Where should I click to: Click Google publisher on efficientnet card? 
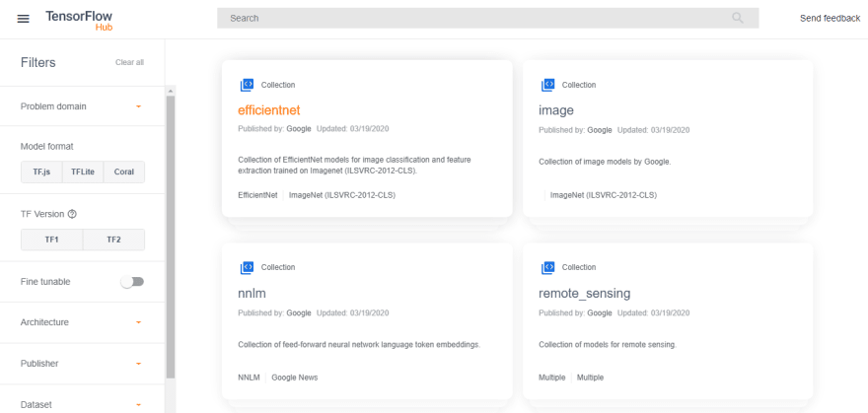(x=299, y=129)
